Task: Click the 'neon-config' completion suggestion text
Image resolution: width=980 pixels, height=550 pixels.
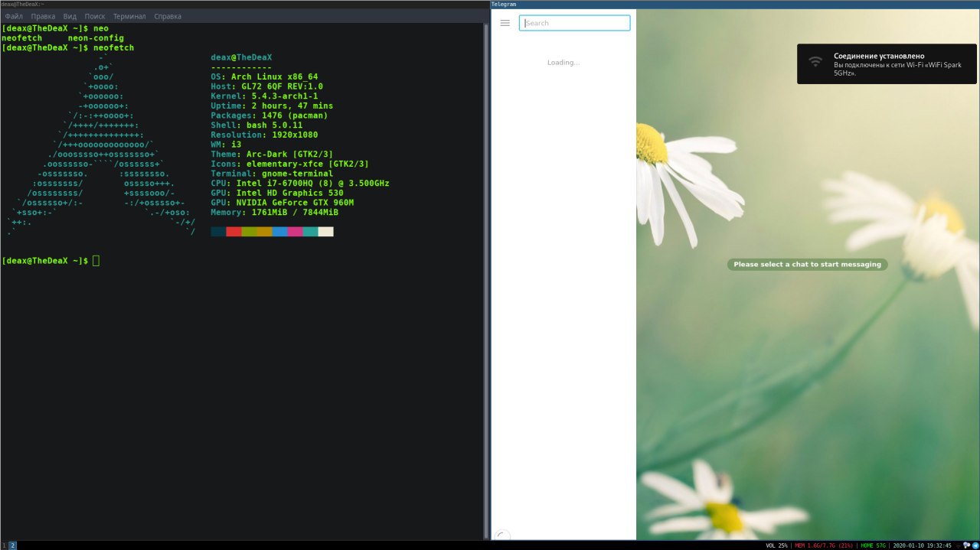Action: point(96,37)
